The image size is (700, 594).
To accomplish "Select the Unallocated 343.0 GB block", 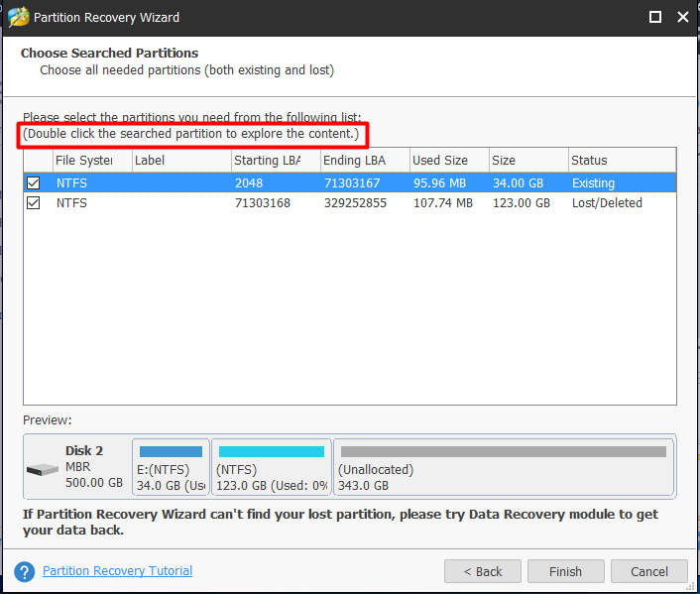I will (x=504, y=467).
